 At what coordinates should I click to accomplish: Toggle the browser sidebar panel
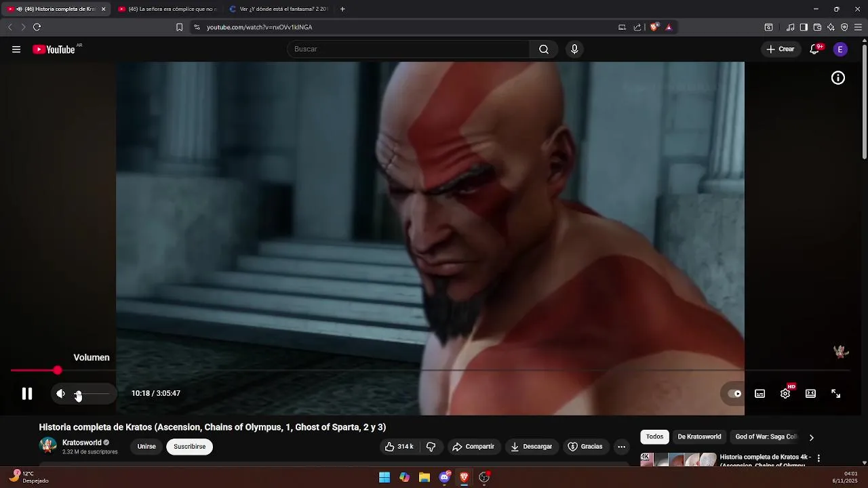(804, 27)
